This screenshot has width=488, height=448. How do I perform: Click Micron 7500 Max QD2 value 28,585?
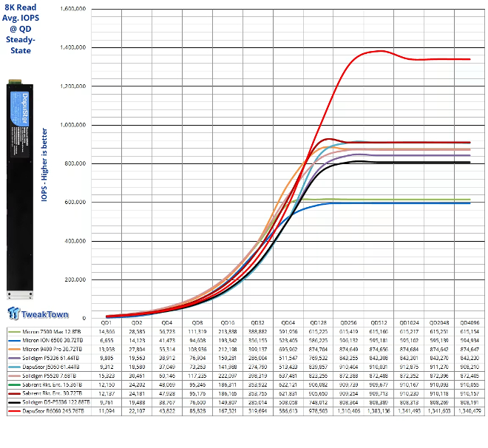137,332
